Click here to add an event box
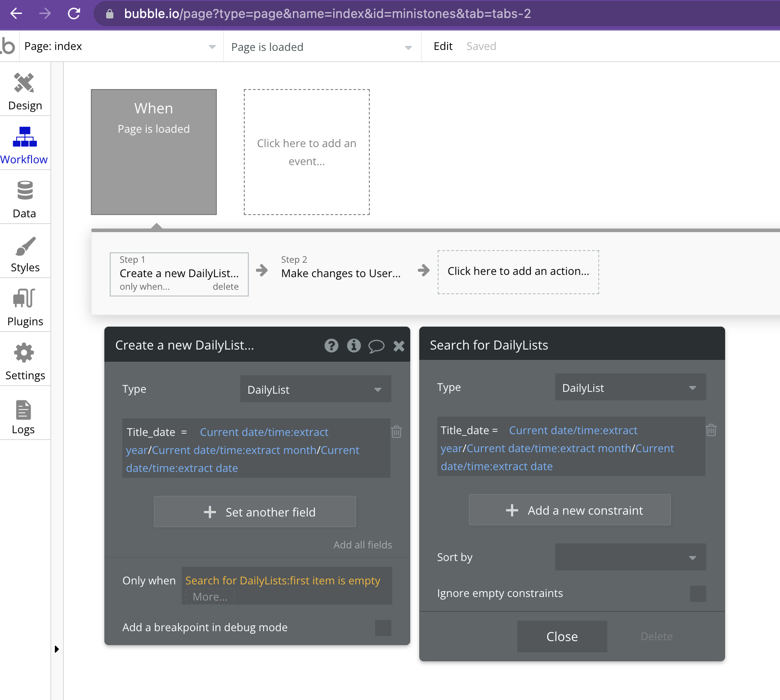 [x=307, y=152]
